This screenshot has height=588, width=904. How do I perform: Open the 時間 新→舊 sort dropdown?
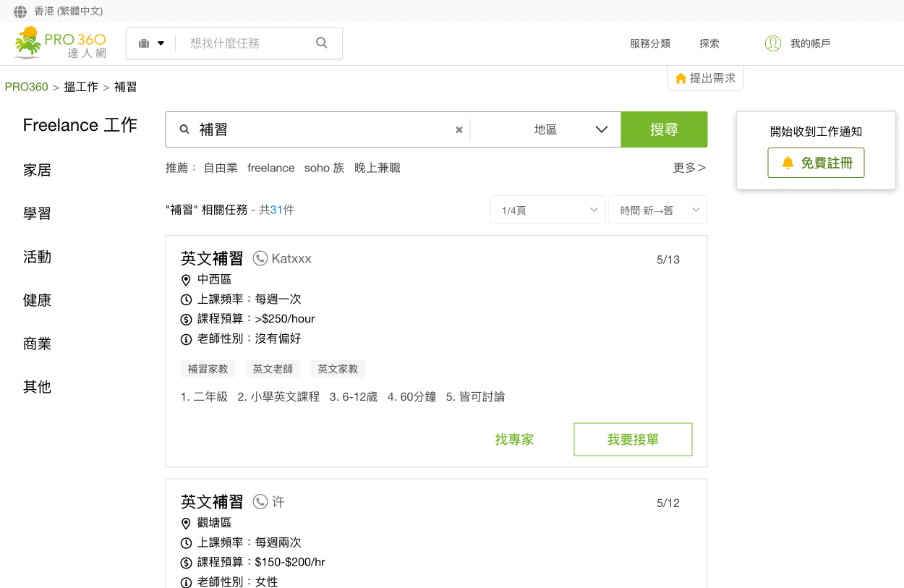(657, 210)
